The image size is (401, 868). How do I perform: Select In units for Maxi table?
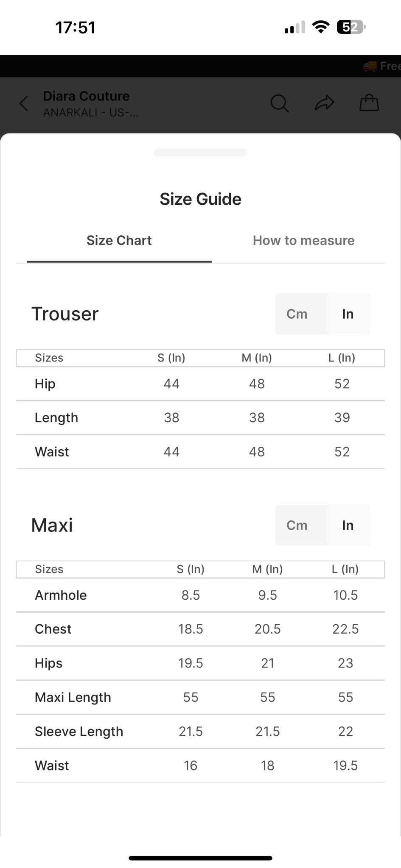coord(348,526)
